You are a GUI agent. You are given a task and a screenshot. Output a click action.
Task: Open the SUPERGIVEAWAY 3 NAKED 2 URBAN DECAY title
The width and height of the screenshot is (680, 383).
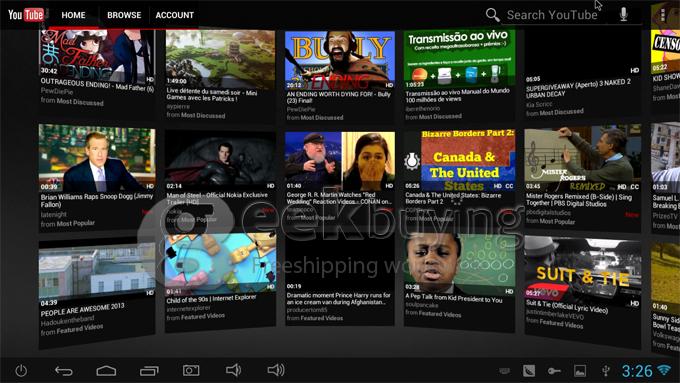coord(578,88)
